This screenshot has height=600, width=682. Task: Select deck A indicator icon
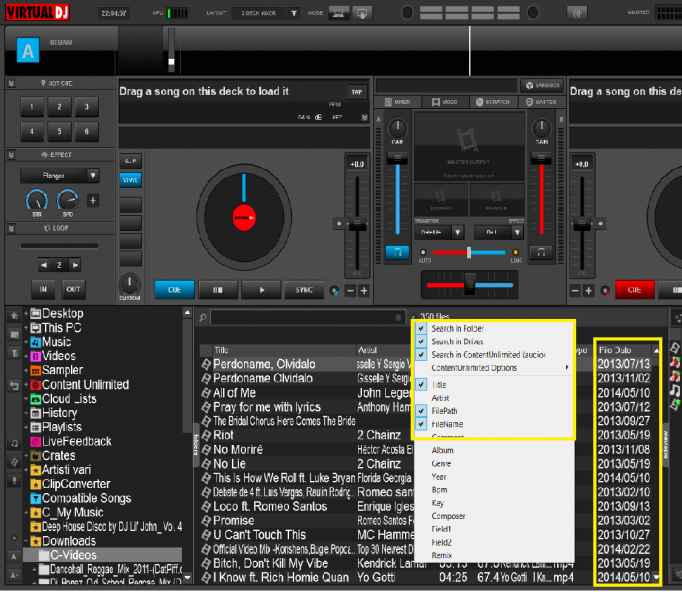pyautogui.click(x=28, y=50)
